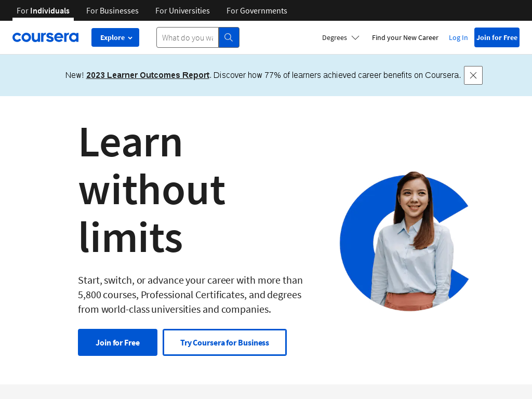Viewport: 532px width, 399px height.
Task: Click the Join for Free hero button
Action: pos(118,342)
